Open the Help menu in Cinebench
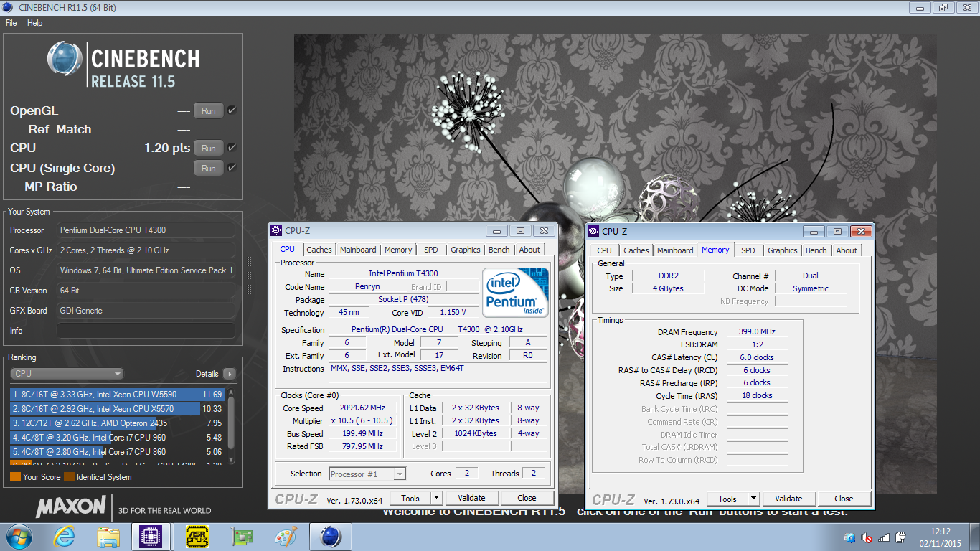The image size is (980, 551). click(x=35, y=23)
